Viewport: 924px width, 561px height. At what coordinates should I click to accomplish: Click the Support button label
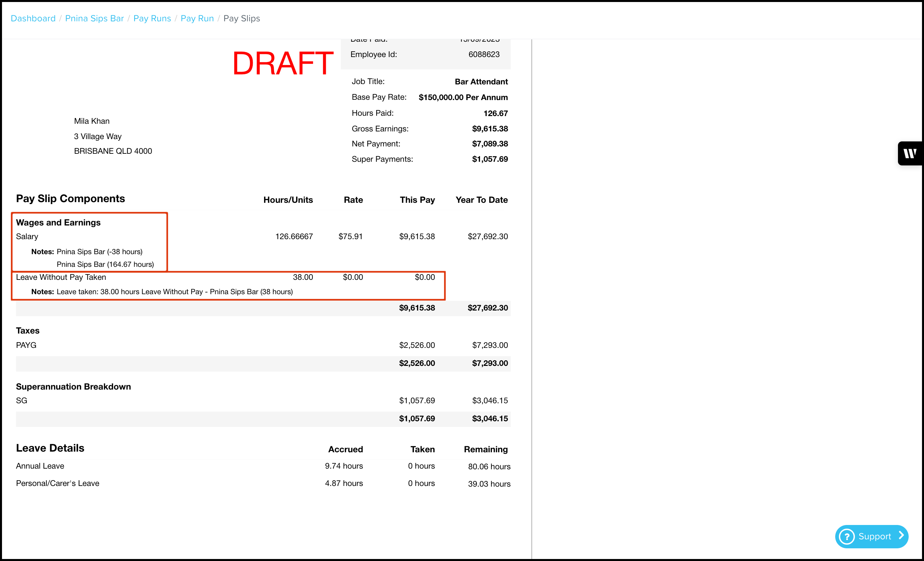click(x=875, y=537)
